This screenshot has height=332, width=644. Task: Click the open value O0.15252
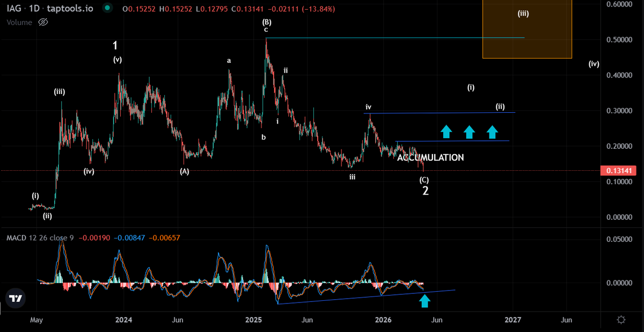(x=139, y=9)
